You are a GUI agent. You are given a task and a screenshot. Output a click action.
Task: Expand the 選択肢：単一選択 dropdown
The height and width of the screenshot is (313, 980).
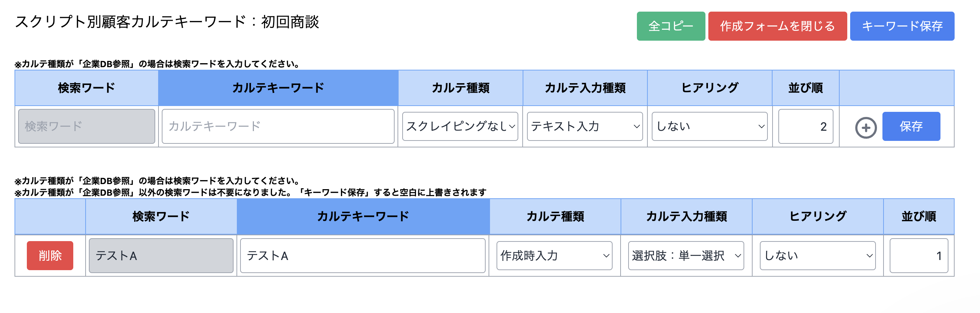[x=686, y=256]
